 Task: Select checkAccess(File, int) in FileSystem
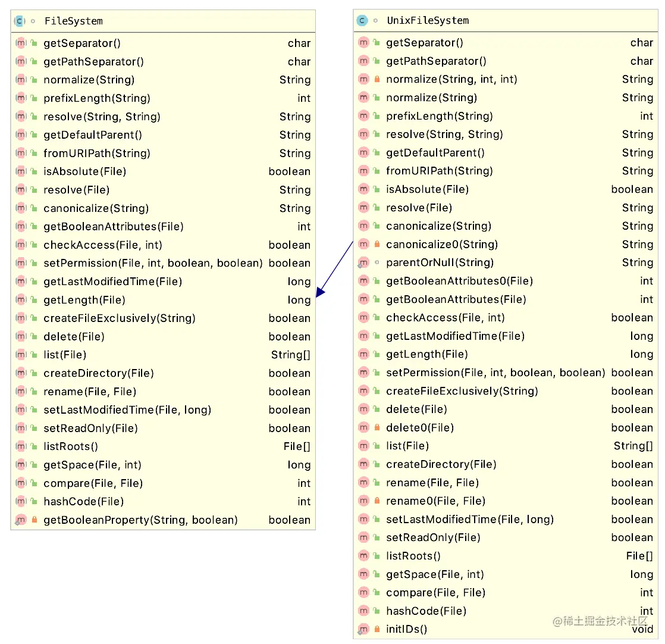(x=103, y=245)
